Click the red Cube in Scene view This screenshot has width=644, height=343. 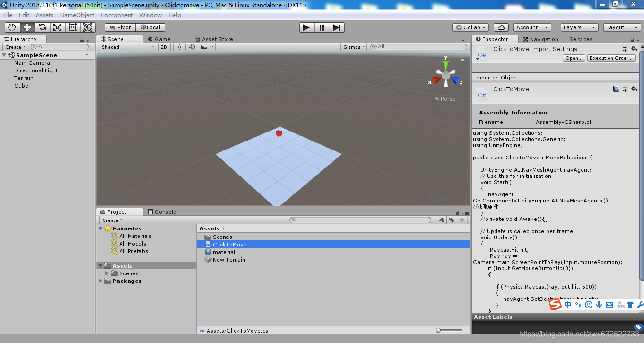pos(279,133)
